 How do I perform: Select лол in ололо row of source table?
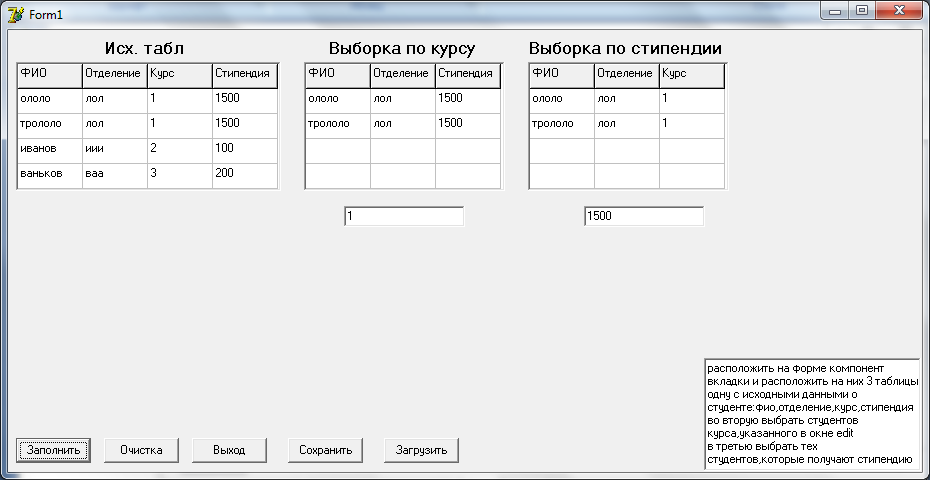(115, 101)
